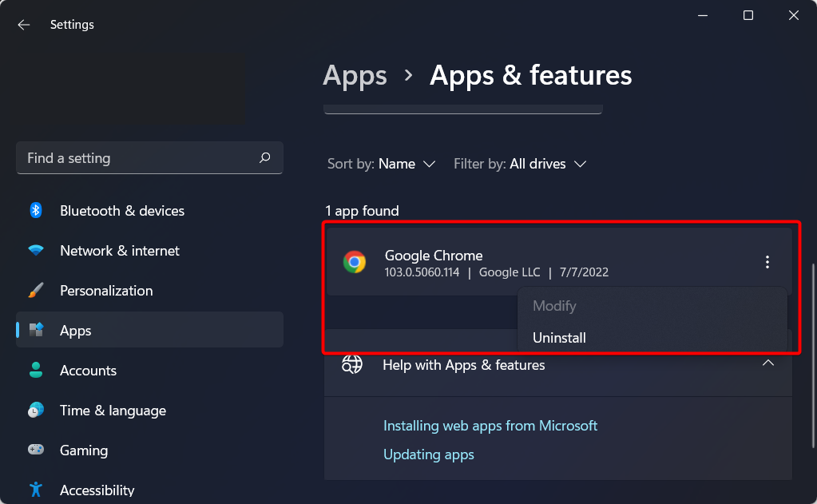Go back using the arrow icon
817x504 pixels.
tap(23, 25)
